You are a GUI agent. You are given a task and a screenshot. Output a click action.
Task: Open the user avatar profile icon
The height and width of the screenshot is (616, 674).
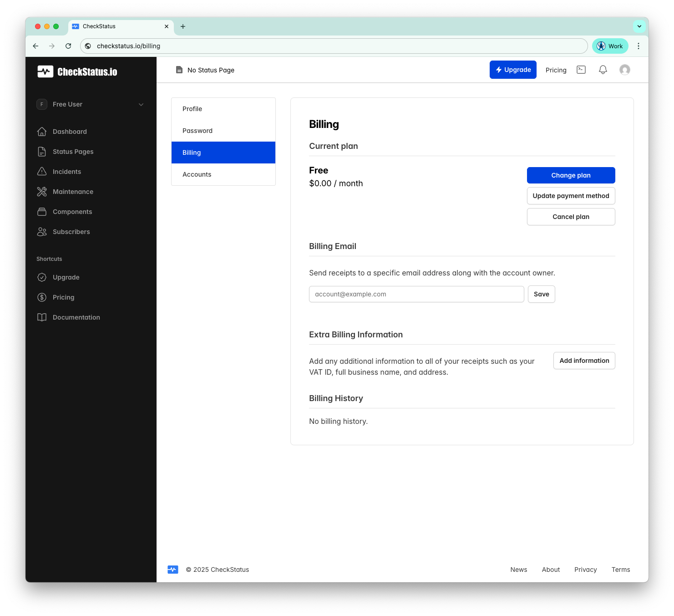point(624,70)
